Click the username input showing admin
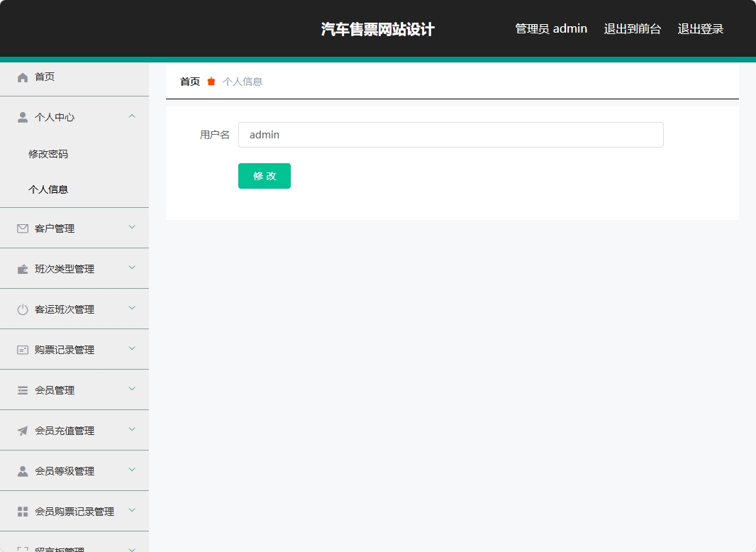 pos(451,135)
